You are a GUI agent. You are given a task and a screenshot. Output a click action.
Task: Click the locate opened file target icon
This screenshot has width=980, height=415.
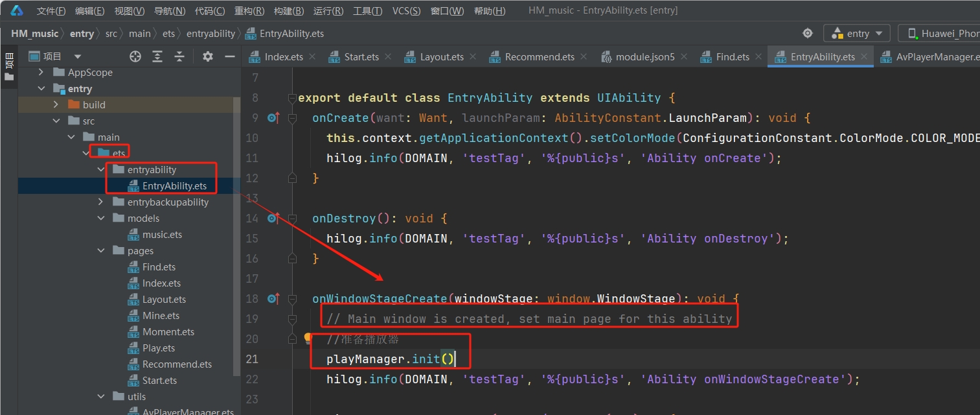pos(135,56)
